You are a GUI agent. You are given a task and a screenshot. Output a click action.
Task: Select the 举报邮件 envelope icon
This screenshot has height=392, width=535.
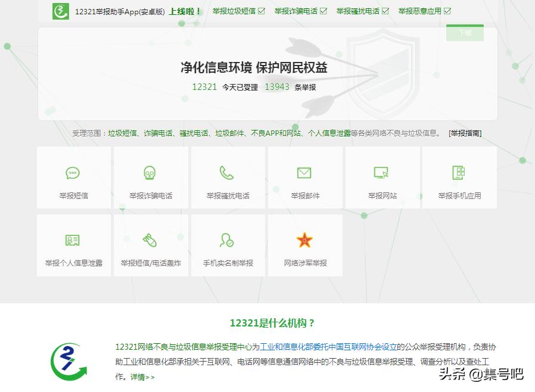304,173
